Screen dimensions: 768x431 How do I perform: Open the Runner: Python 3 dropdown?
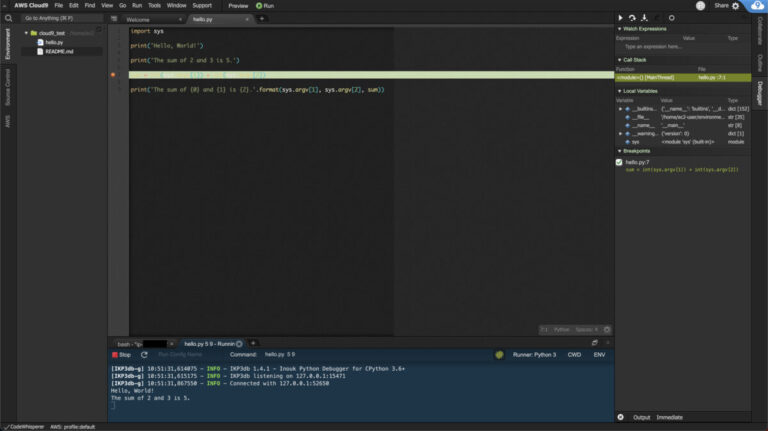(x=534, y=354)
